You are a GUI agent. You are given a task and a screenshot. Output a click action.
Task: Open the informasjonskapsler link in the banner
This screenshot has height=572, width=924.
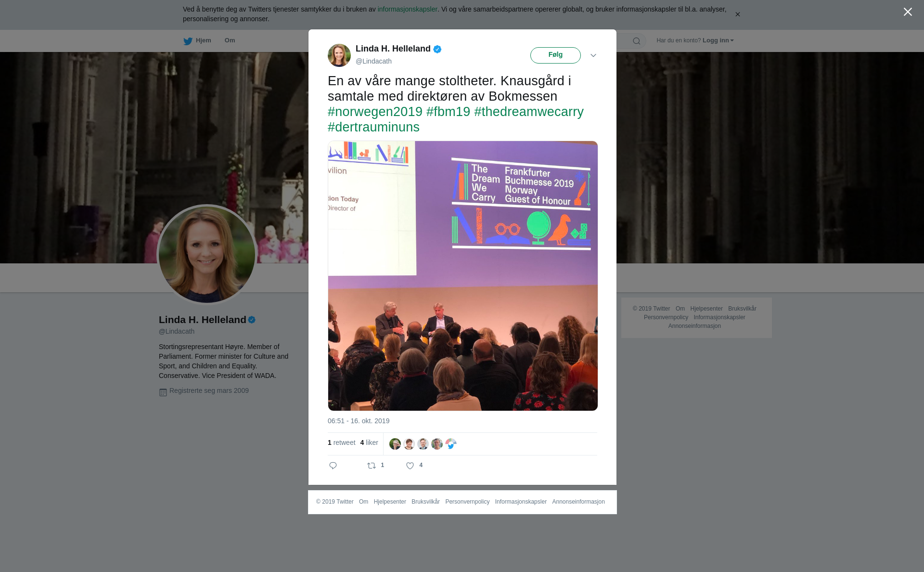(407, 9)
